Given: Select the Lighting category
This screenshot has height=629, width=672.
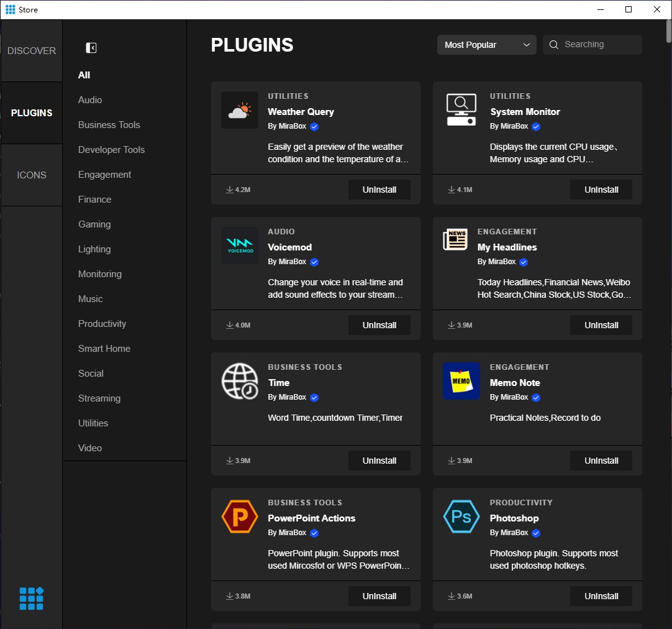Looking at the screenshot, I should point(94,249).
